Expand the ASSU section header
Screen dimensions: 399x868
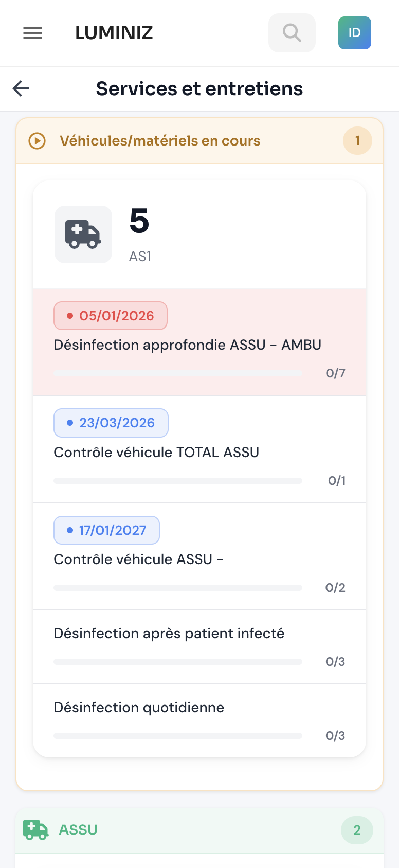[x=78, y=829]
